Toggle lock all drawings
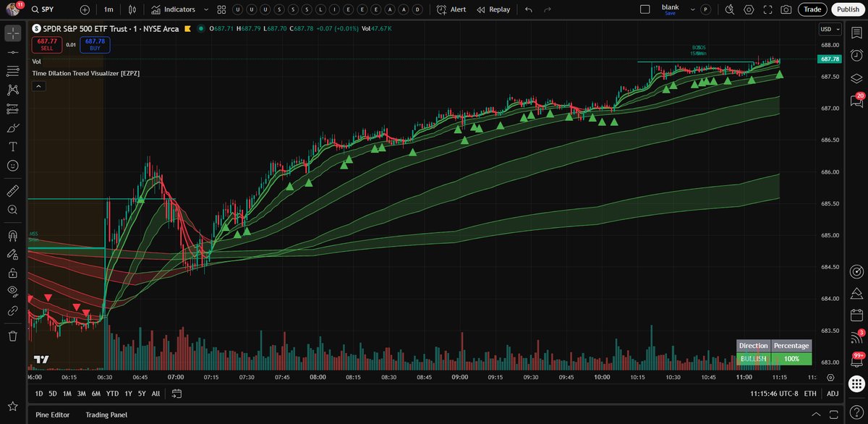This screenshot has width=868, height=424. coord(12,273)
